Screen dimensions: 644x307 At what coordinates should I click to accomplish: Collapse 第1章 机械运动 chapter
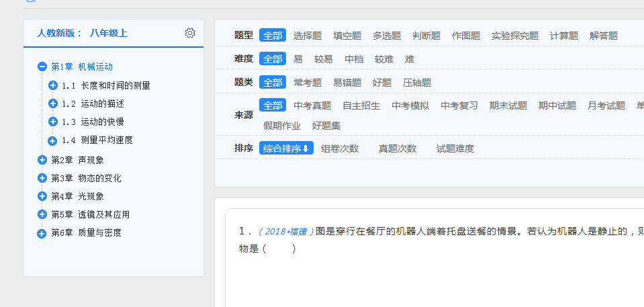pos(42,67)
